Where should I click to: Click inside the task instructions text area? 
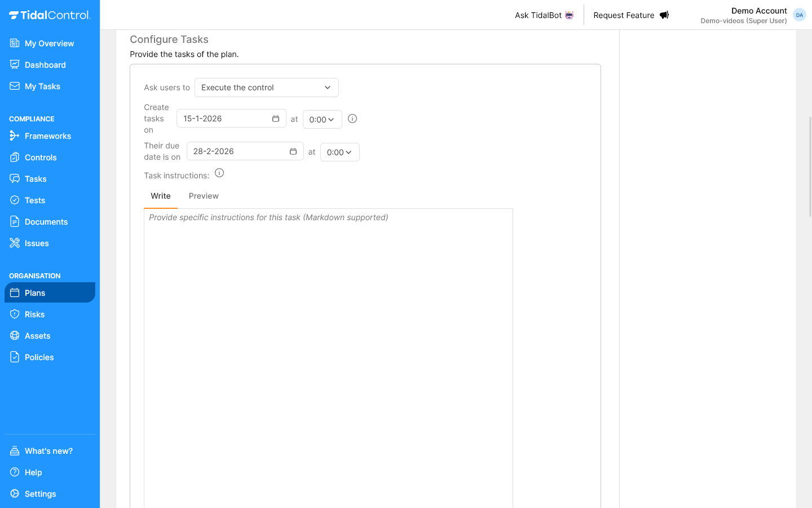328,282
